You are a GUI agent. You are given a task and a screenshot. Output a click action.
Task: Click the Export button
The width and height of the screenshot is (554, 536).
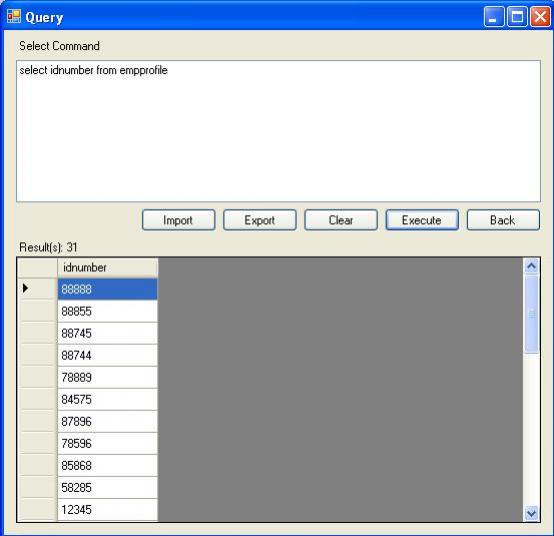pos(260,220)
